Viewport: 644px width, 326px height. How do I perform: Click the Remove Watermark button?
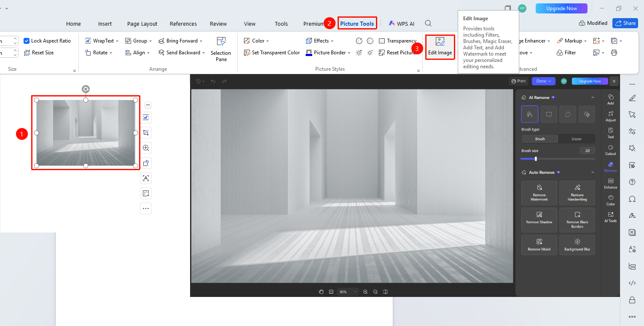point(539,193)
